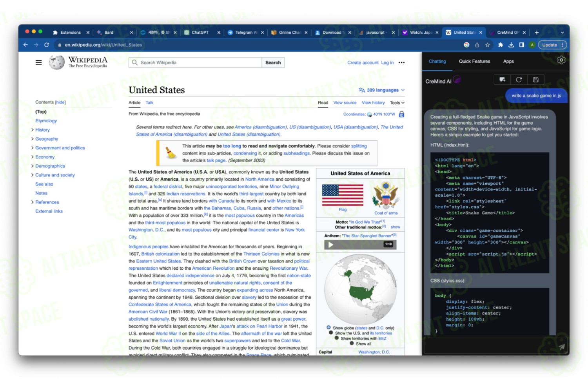Click the United States flag thumbnail

pyautogui.click(x=343, y=195)
